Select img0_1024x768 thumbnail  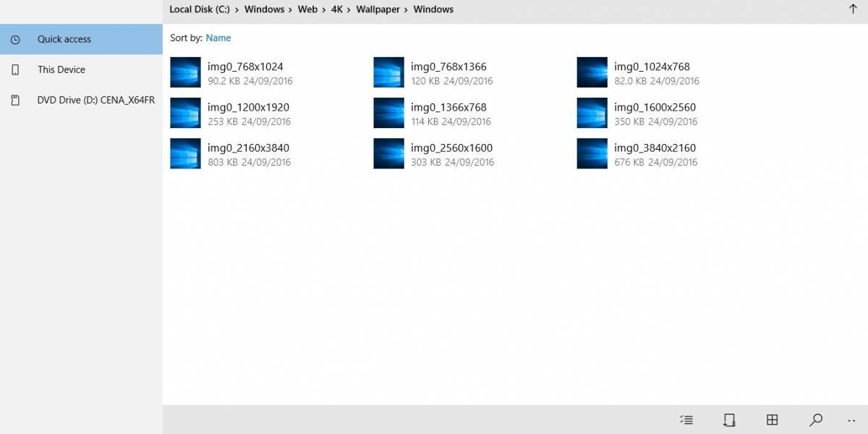592,72
